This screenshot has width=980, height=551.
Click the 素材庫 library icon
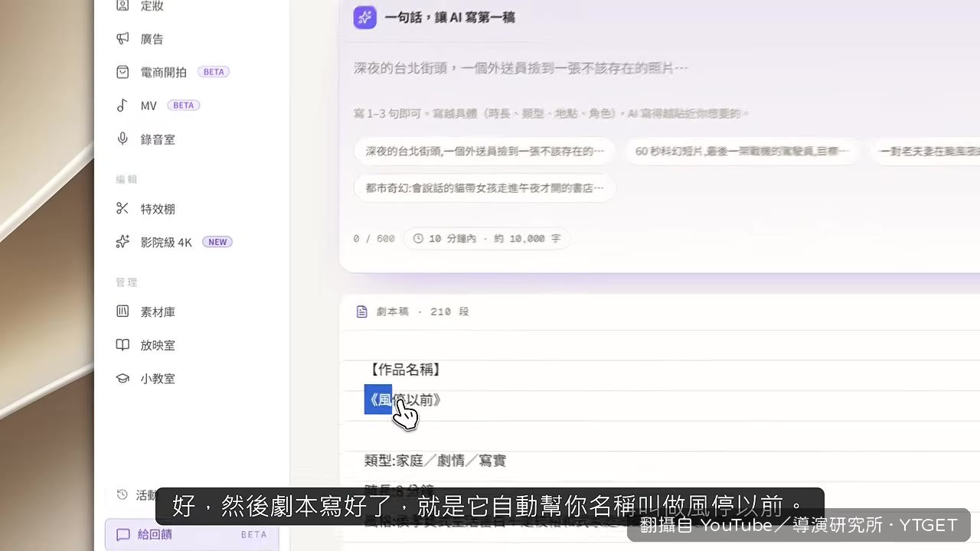click(x=122, y=311)
